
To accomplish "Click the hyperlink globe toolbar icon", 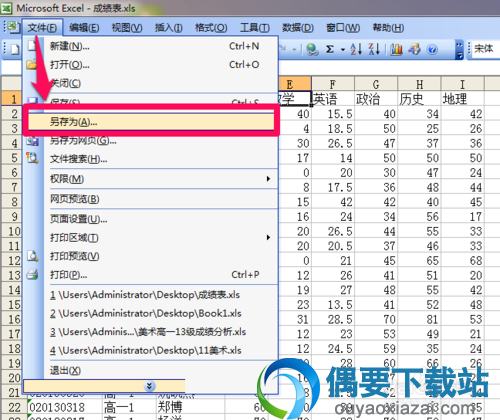I will pos(312,50).
